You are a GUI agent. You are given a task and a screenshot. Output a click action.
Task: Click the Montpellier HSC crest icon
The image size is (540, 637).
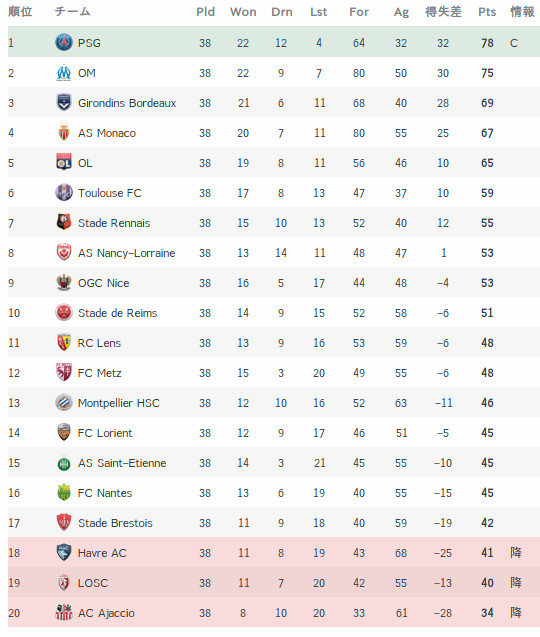click(64, 402)
